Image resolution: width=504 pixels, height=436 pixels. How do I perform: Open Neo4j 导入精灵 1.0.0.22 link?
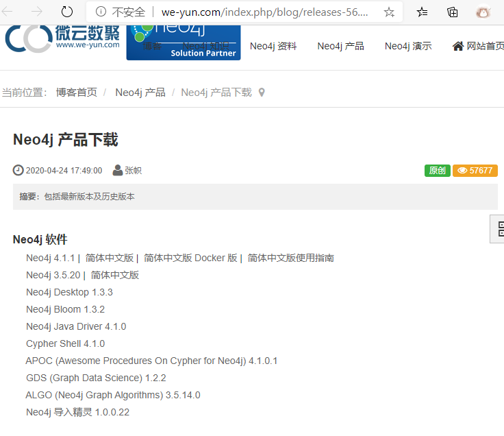point(77,412)
